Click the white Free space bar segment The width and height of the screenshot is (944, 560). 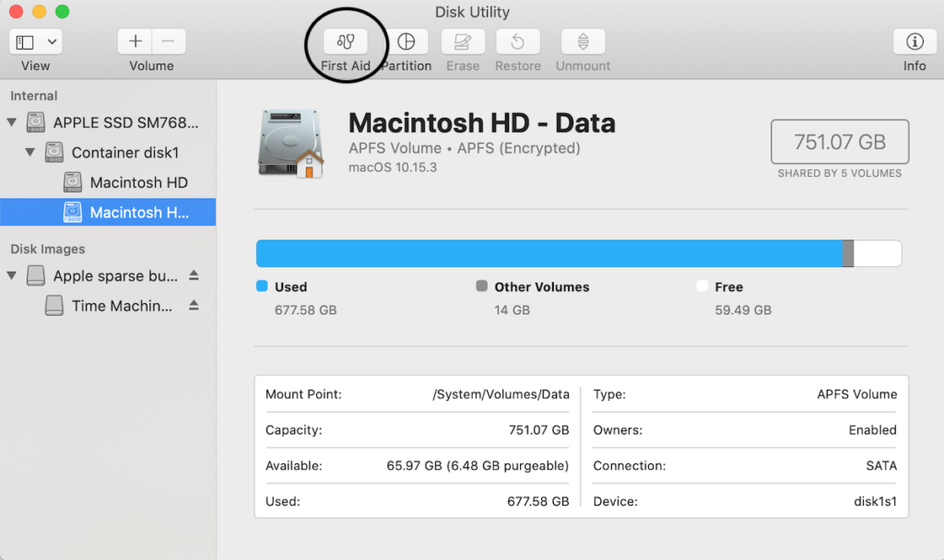click(878, 253)
